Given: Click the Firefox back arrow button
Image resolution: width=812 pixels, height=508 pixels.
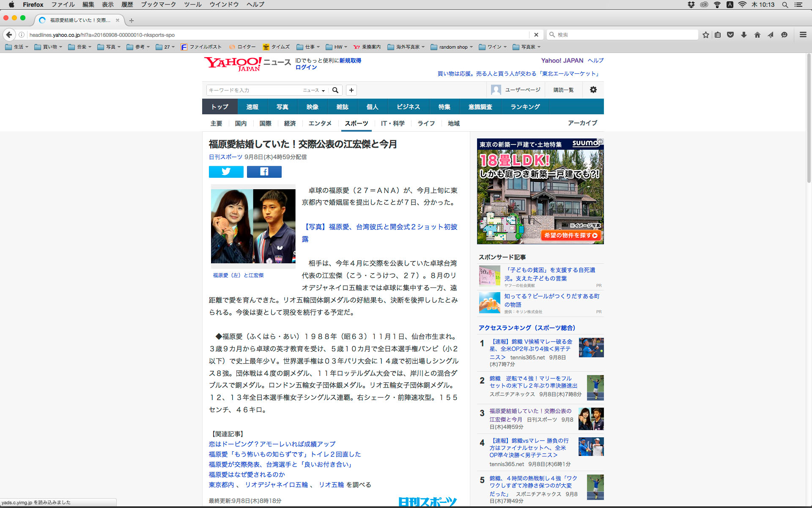Looking at the screenshot, I should point(9,35).
